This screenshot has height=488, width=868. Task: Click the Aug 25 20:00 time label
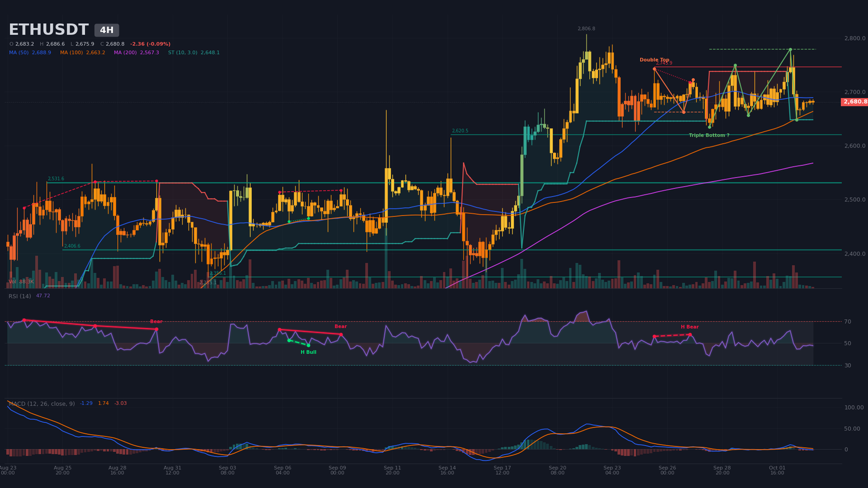tap(62, 470)
